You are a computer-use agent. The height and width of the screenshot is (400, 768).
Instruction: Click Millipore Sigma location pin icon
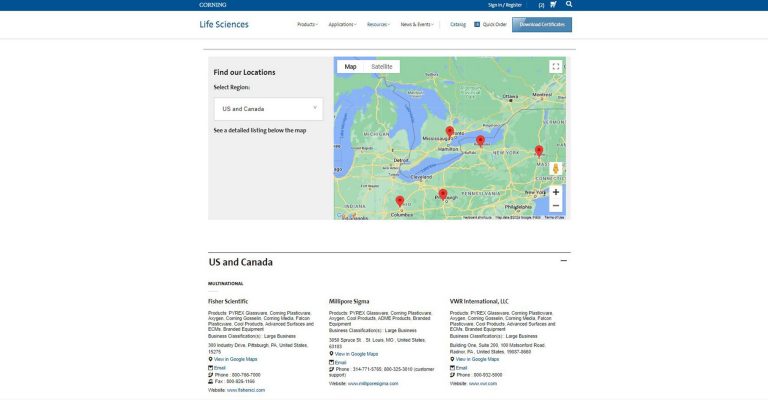(x=331, y=353)
